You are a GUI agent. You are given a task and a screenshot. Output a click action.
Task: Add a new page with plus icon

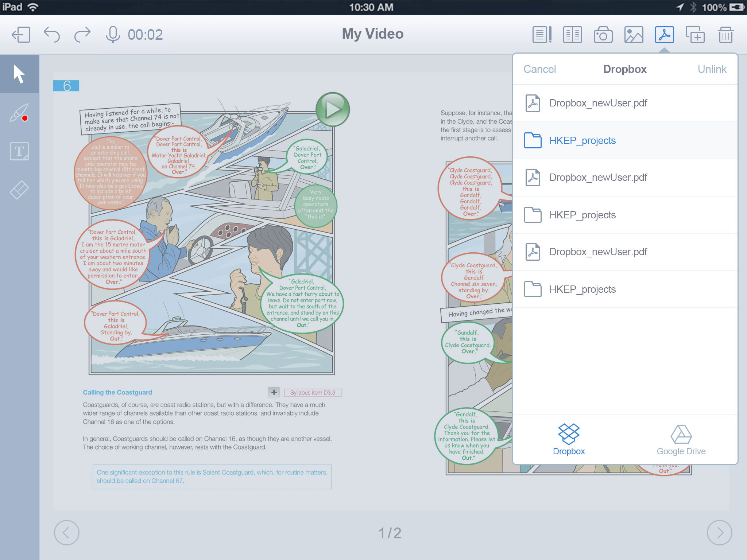tap(695, 35)
